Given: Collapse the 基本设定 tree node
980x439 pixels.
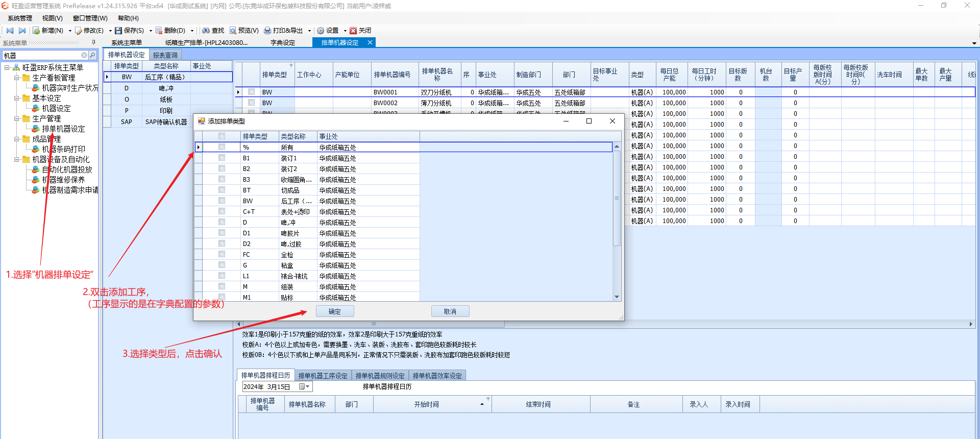Looking at the screenshot, I should coord(16,98).
